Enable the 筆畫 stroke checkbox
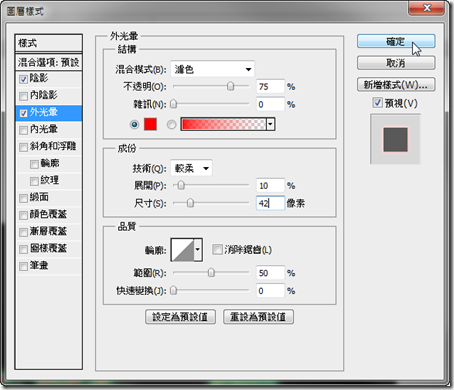Screen dimensions: 454x390 [23, 266]
